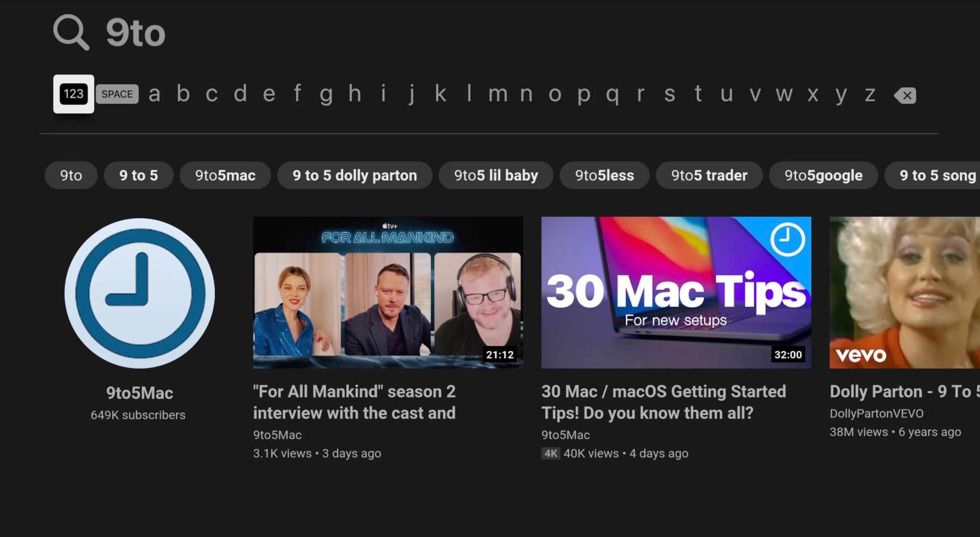Image resolution: width=980 pixels, height=537 pixels.
Task: Choose the "9to5mac" search suggestion
Action: tap(225, 175)
